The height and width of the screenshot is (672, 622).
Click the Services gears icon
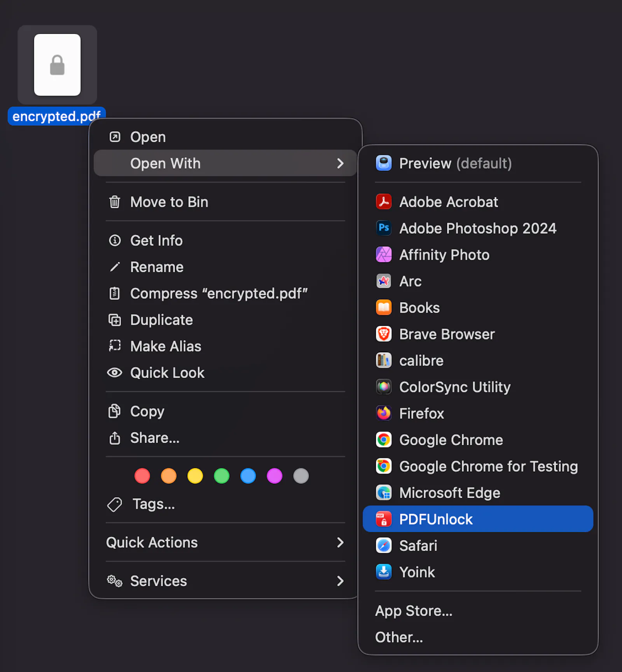[115, 581]
